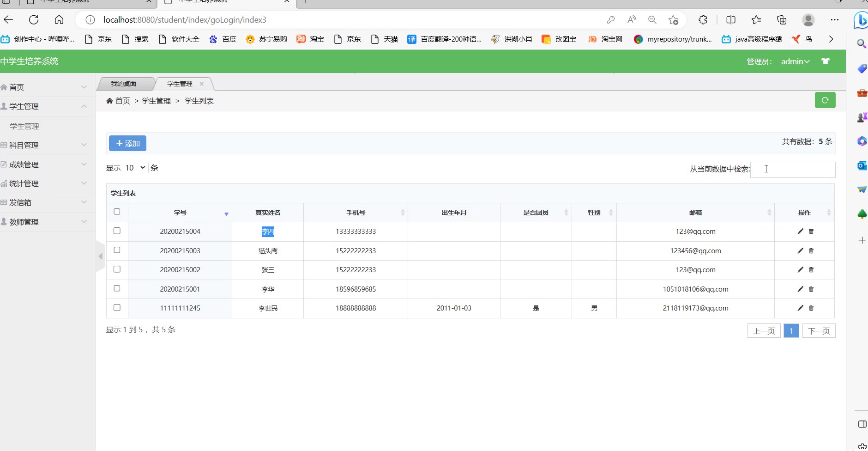Open browser collections icon
This screenshot has height=451, width=868.
coord(782,20)
